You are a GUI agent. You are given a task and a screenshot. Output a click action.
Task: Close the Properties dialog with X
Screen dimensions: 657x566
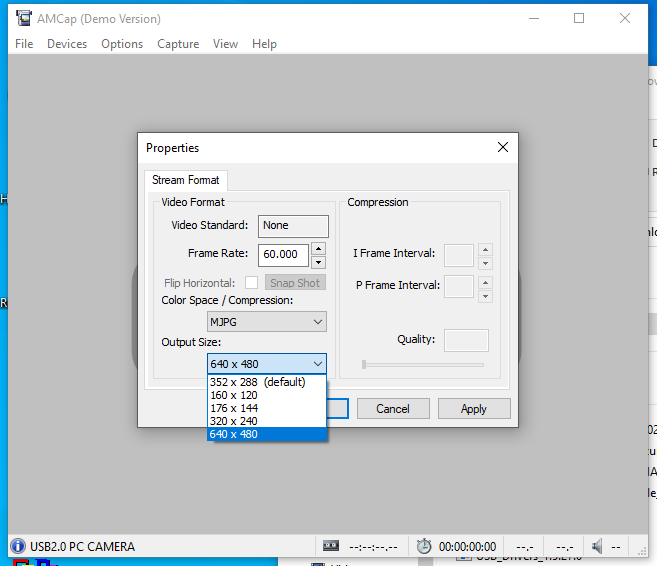pos(503,147)
